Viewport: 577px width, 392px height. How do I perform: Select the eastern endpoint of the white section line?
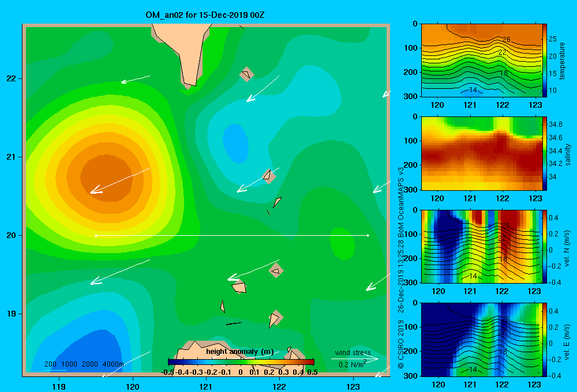click(x=368, y=235)
